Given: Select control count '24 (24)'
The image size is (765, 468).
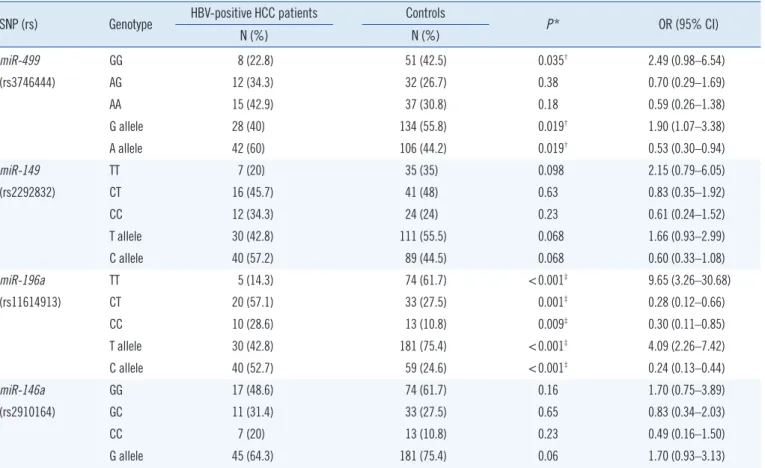Looking at the screenshot, I should tap(422, 214).
